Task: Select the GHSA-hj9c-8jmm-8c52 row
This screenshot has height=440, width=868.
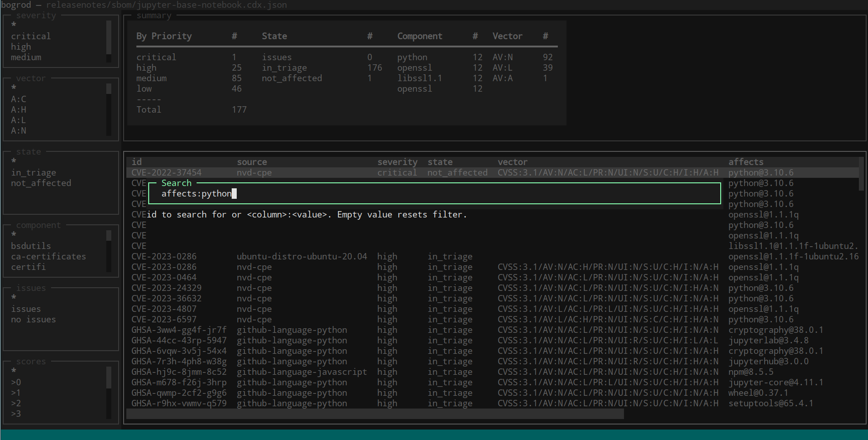Action: [179, 372]
